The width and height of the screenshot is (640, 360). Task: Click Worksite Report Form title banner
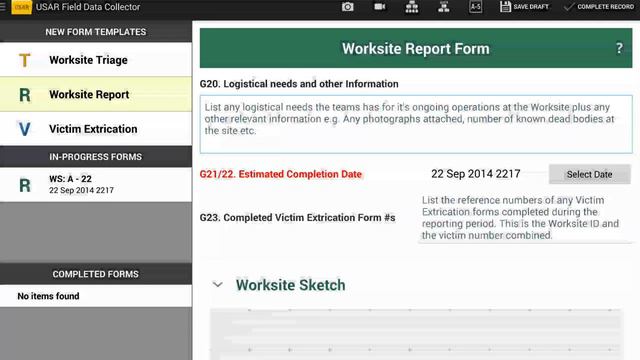(x=416, y=48)
